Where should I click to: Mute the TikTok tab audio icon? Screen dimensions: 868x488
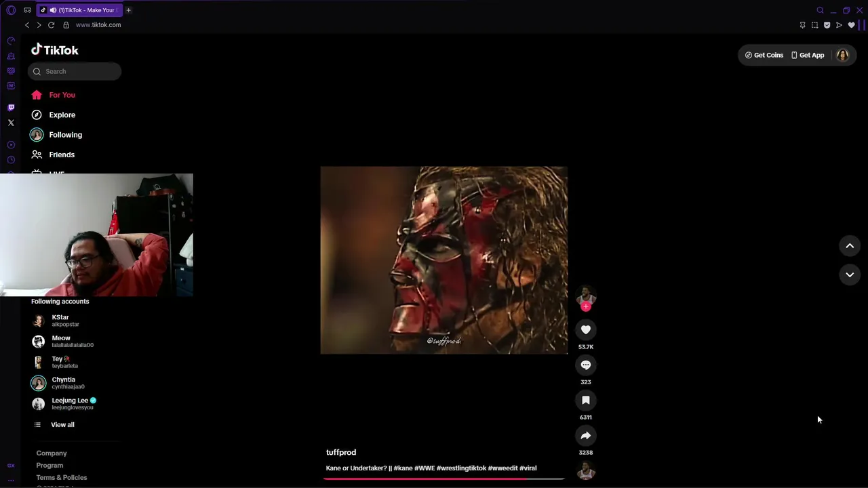pyautogui.click(x=53, y=10)
